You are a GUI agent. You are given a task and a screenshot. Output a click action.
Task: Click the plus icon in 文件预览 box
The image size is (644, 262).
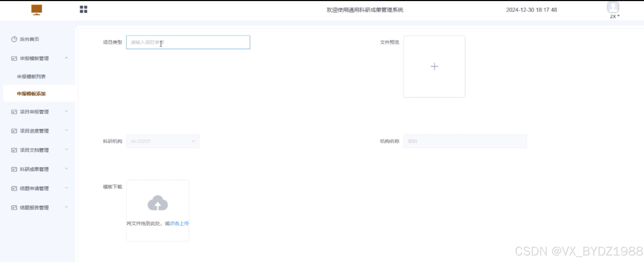(434, 66)
